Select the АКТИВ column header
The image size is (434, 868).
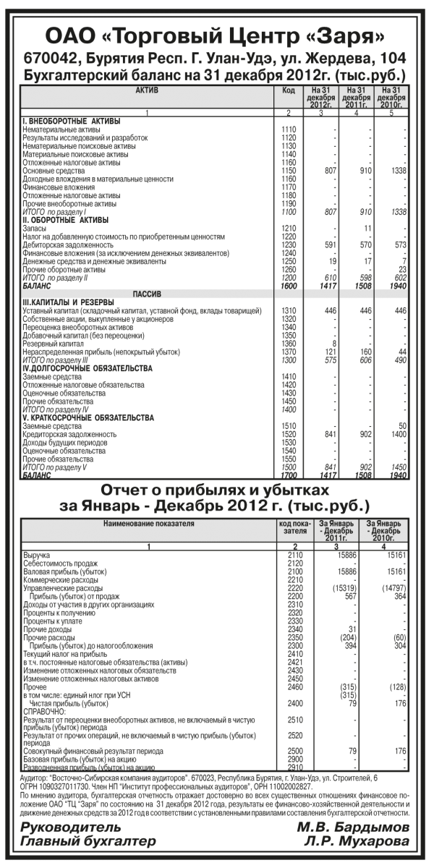click(x=146, y=90)
